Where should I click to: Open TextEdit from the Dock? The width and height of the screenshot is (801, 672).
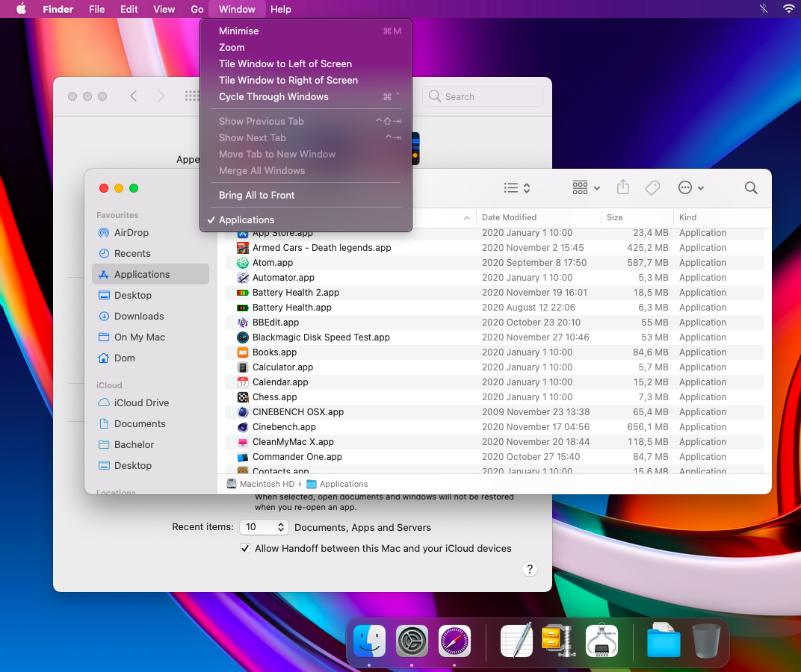click(x=516, y=641)
